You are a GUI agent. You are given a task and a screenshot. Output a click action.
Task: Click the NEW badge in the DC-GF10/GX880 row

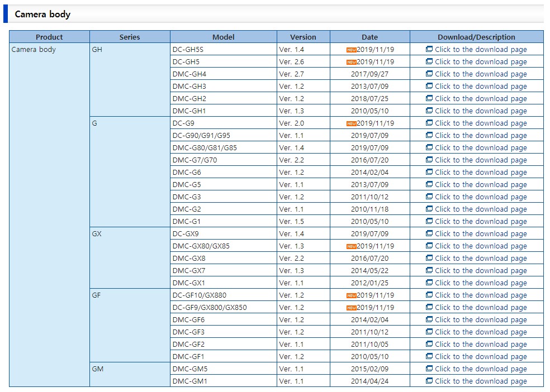(351, 295)
